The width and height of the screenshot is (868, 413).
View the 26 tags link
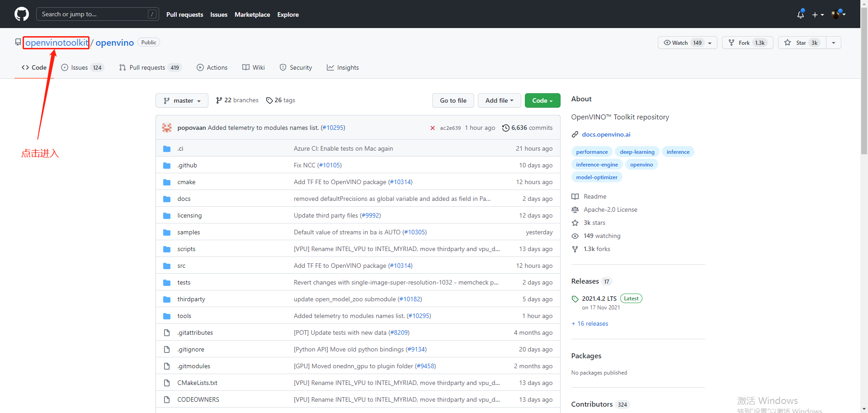(x=281, y=100)
